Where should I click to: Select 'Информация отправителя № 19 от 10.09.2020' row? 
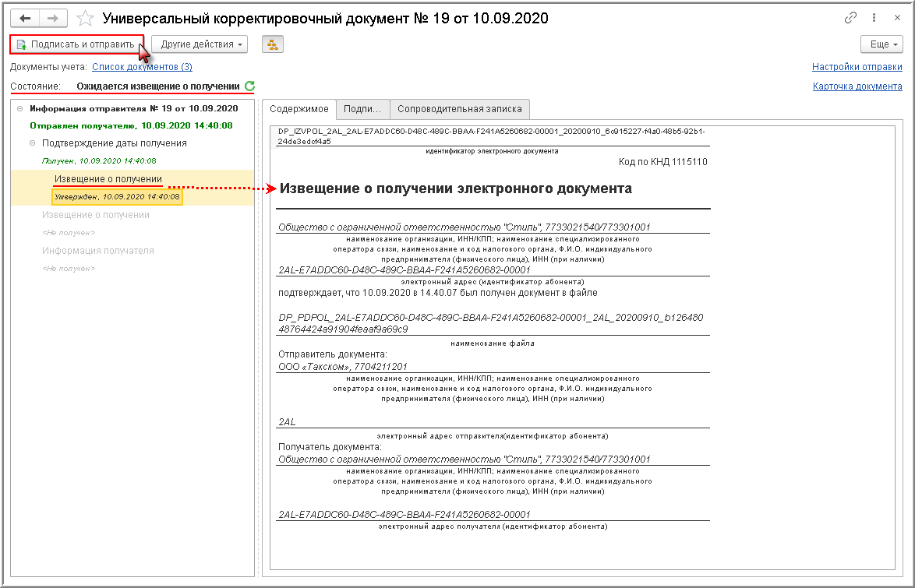[133, 108]
